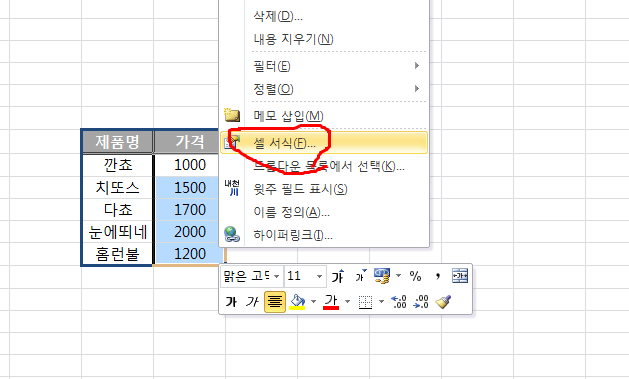
Task: Apply red font color
Action: click(x=331, y=302)
